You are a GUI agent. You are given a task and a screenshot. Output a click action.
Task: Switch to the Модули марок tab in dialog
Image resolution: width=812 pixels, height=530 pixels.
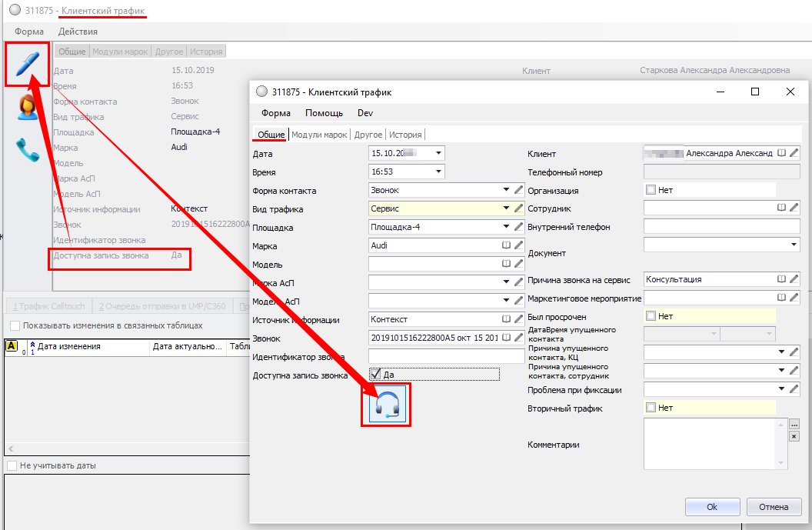pyautogui.click(x=319, y=135)
